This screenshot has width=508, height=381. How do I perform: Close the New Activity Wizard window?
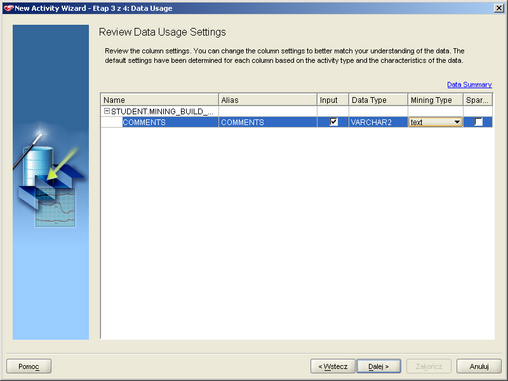tap(499, 8)
